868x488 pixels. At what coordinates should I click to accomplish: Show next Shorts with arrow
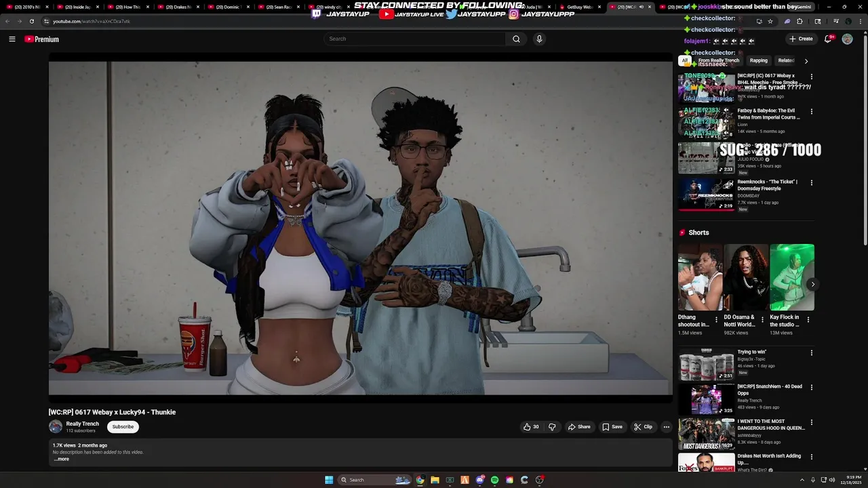tap(812, 284)
